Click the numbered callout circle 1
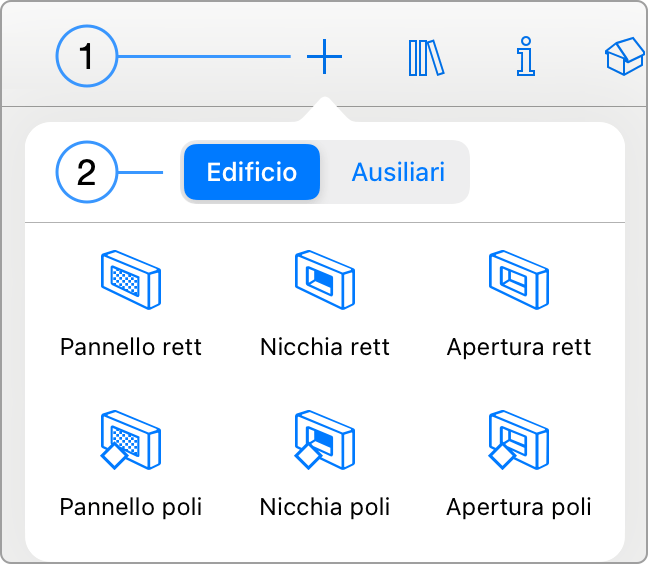Viewport: 648px width, 564px height. pos(87,56)
